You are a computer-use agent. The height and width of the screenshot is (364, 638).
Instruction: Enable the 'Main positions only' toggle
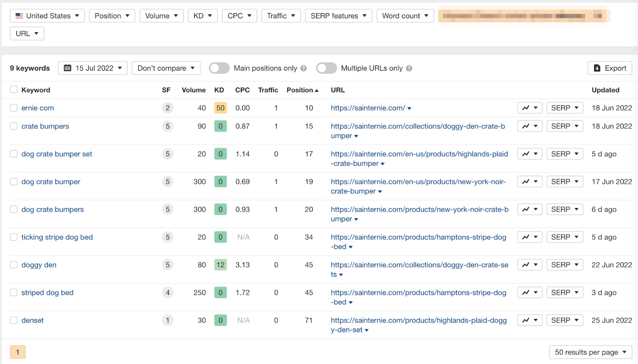(x=219, y=68)
